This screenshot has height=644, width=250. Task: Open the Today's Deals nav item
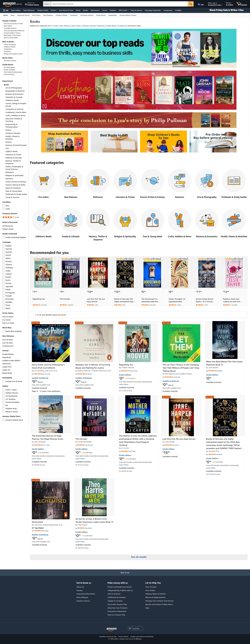coord(43,11)
